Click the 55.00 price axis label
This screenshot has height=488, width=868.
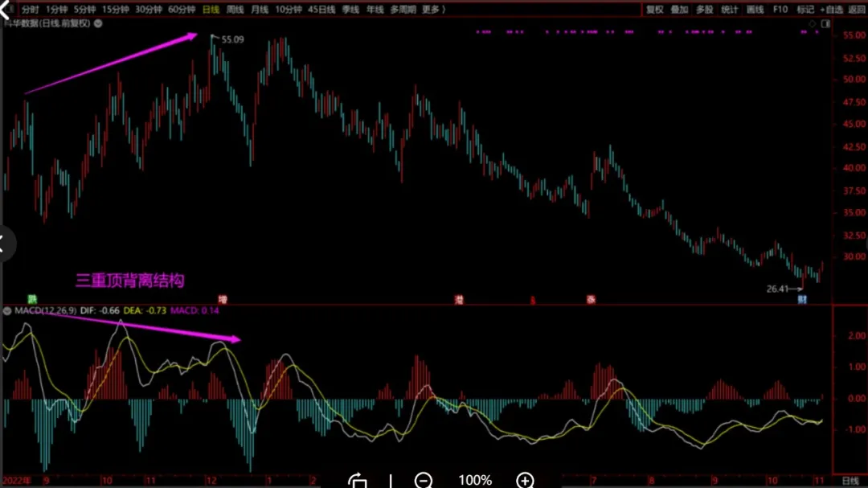point(854,35)
